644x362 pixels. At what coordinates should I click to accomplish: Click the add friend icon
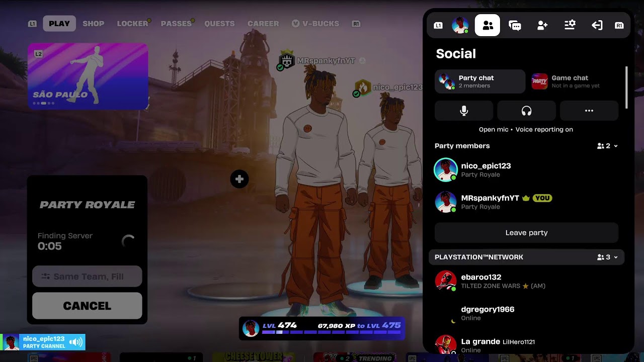(x=542, y=25)
